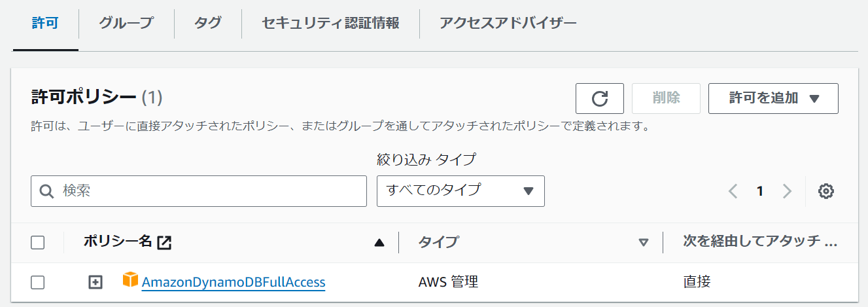
Task: Switch to the グループ tab
Action: tap(126, 24)
